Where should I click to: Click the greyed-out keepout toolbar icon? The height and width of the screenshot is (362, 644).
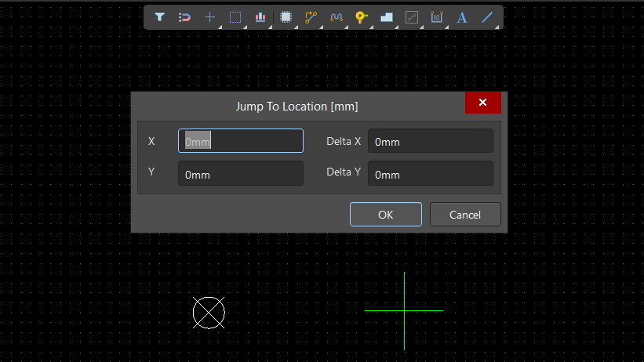411,16
